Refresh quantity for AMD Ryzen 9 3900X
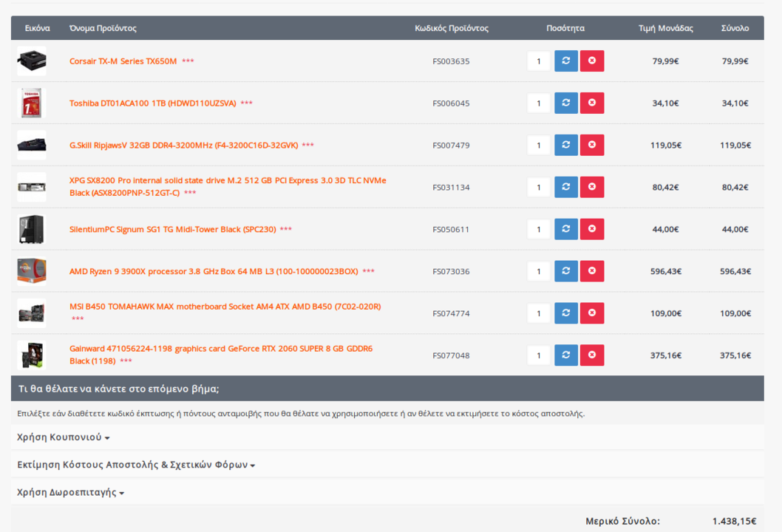The image size is (782, 532). point(566,271)
